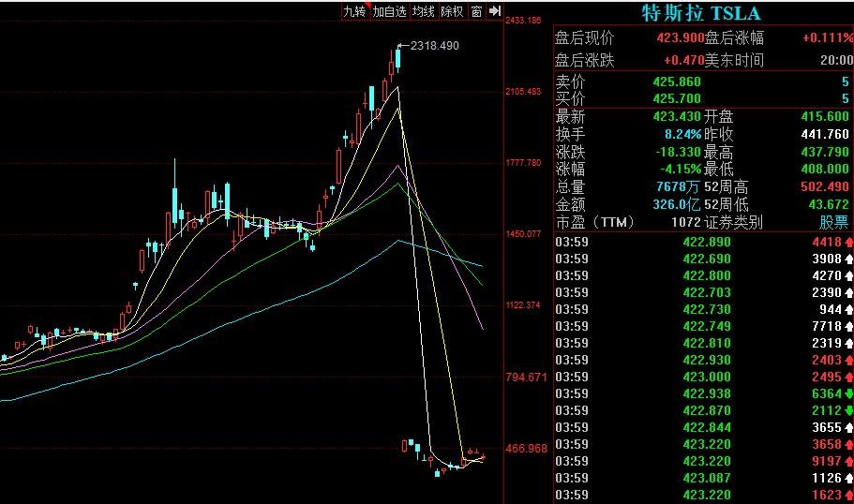The image size is (854, 504).
Task: Click the 最低 value 408.000
Action: pyautogui.click(x=825, y=170)
